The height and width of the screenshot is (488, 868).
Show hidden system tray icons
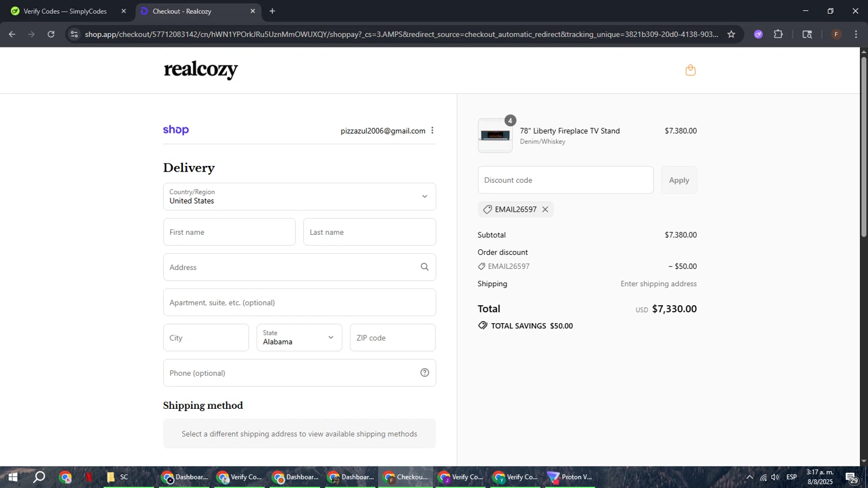749,478
